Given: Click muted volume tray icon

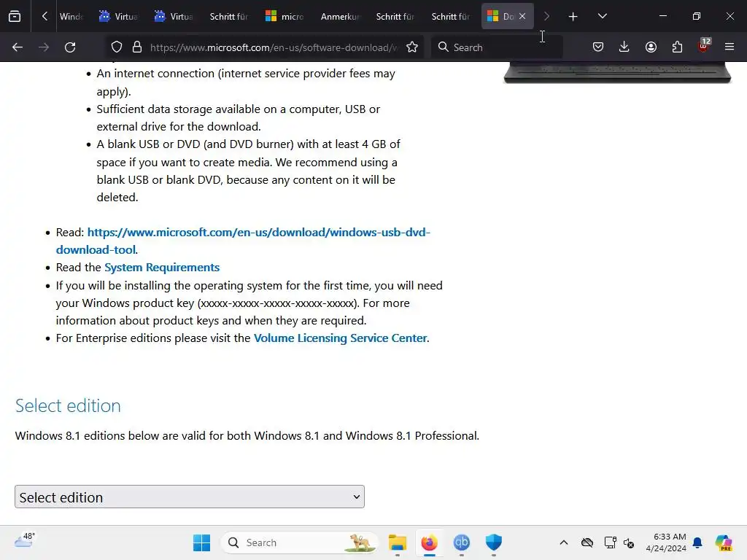Looking at the screenshot, I should coord(629,542).
